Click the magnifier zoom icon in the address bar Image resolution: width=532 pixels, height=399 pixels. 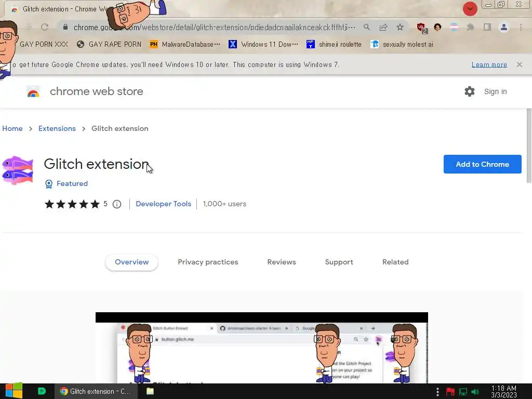367,27
